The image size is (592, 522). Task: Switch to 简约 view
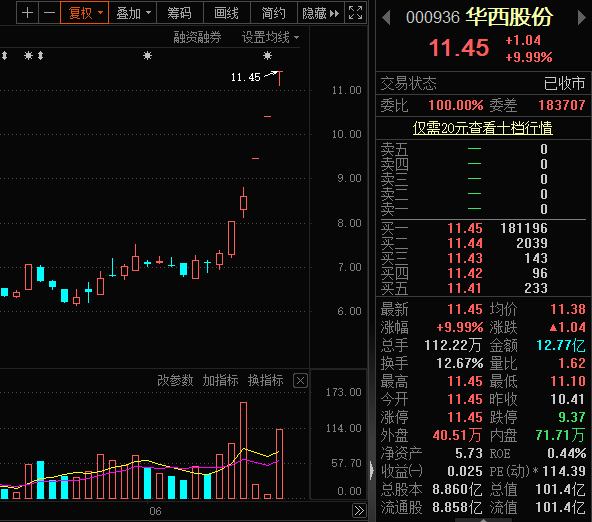[x=274, y=13]
